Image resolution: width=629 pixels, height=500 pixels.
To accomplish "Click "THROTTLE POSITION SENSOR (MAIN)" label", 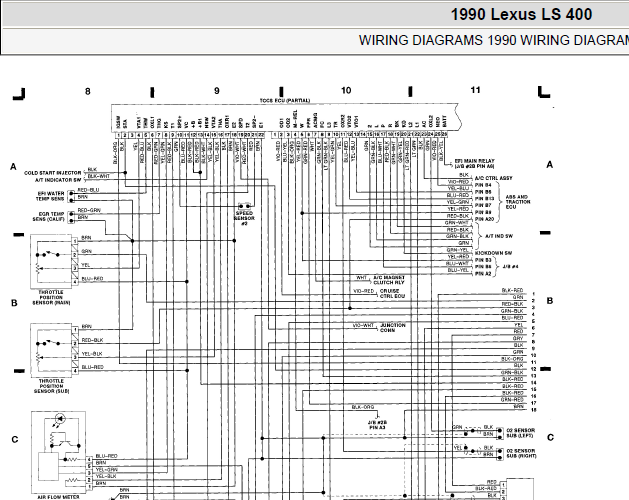I will tap(51, 297).
